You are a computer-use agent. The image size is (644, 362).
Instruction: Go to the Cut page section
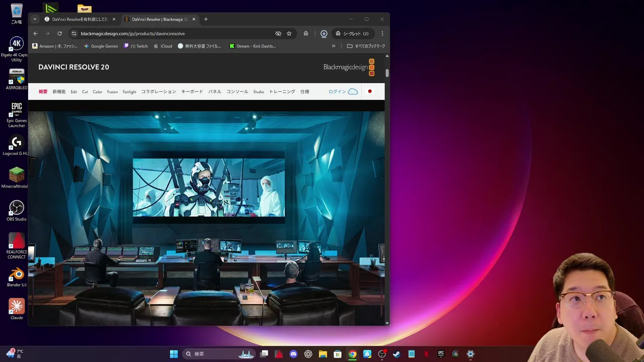point(85,92)
